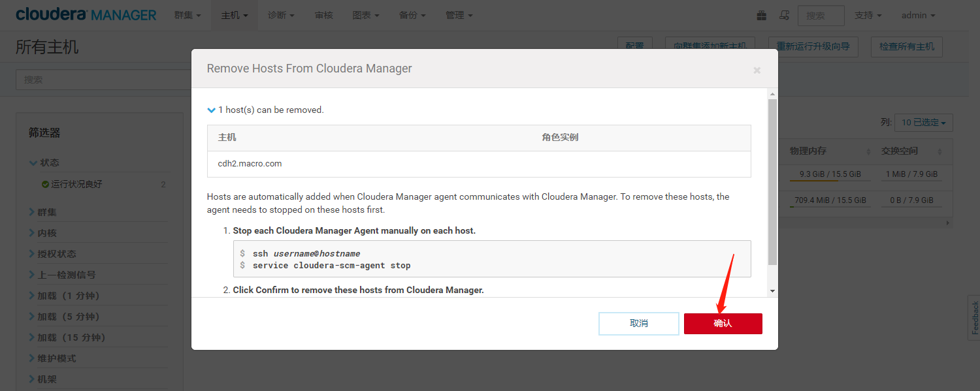Open the '10 已选定' columns dropdown
This screenshot has height=391, width=980.
click(924, 122)
